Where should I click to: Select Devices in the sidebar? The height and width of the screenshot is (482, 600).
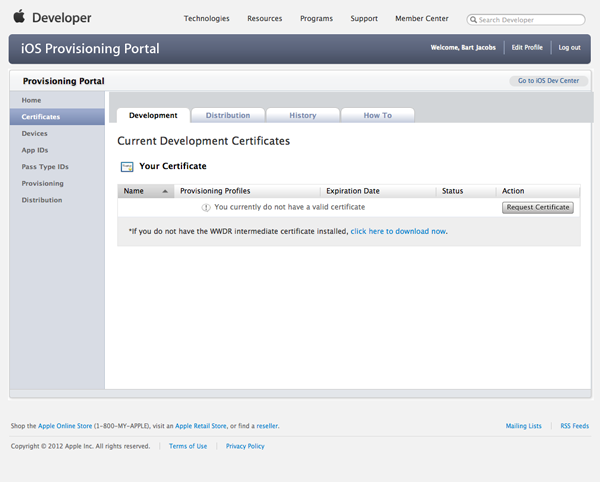click(57, 134)
